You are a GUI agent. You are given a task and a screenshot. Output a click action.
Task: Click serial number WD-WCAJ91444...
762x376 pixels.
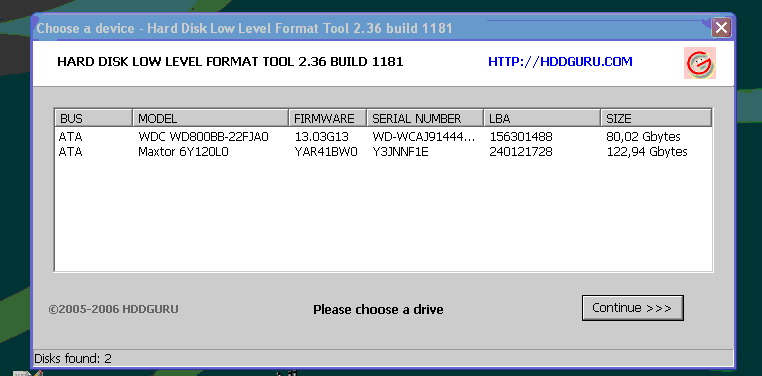click(x=423, y=137)
